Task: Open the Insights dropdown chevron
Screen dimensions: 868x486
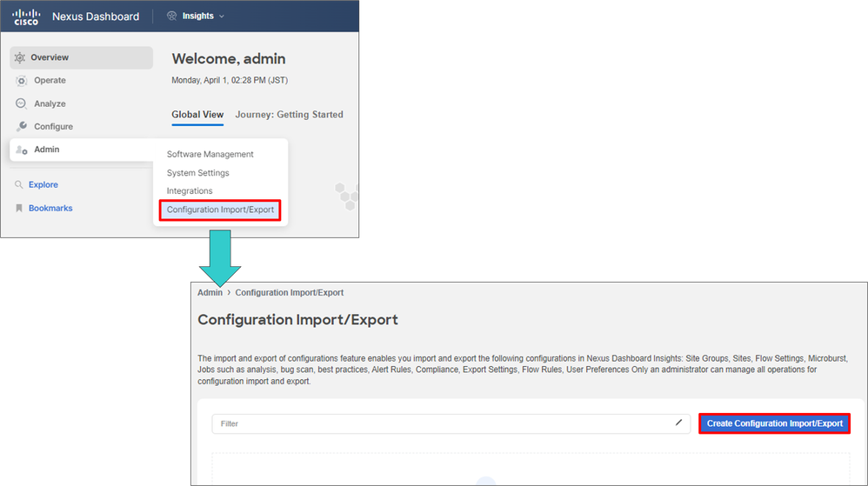Action: tap(222, 17)
